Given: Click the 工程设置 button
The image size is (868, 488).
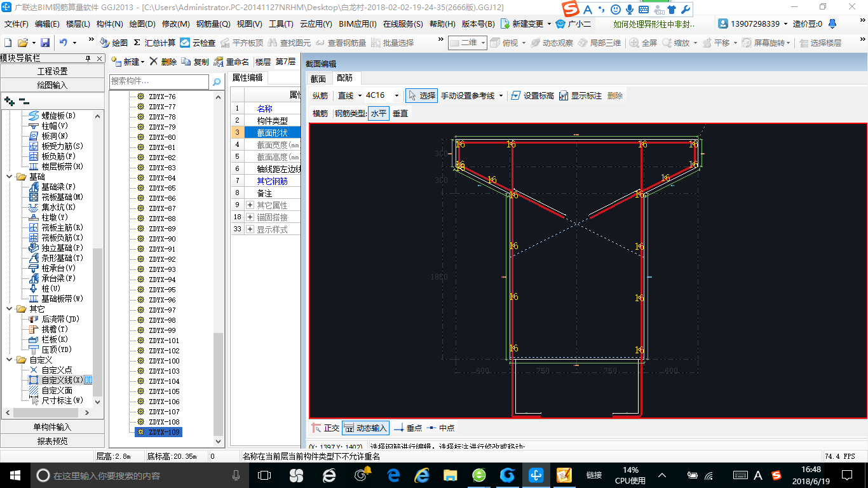Looking at the screenshot, I should click(x=52, y=71).
